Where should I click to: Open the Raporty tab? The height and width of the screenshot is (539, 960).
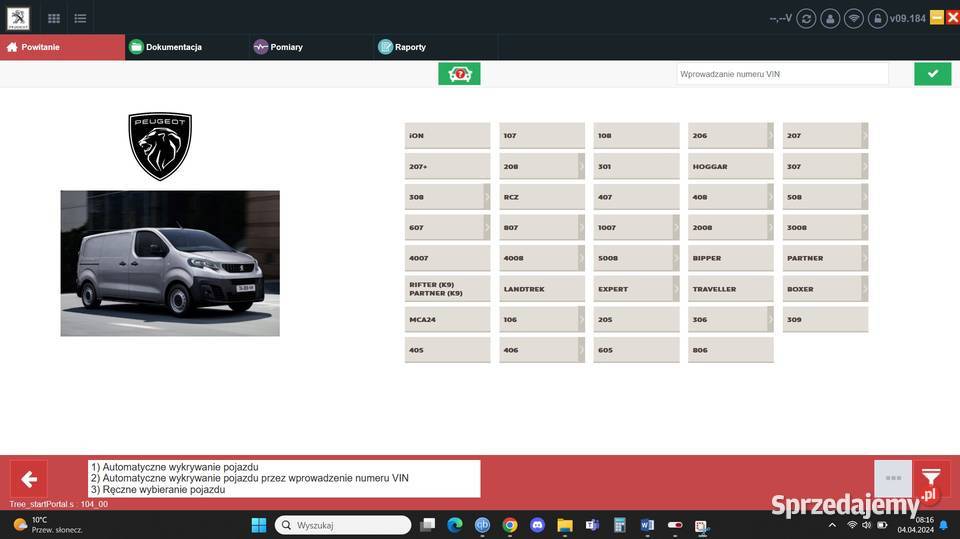point(436,47)
